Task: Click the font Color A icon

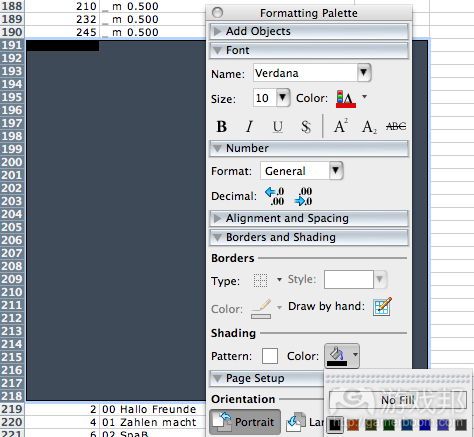Action: point(346,99)
